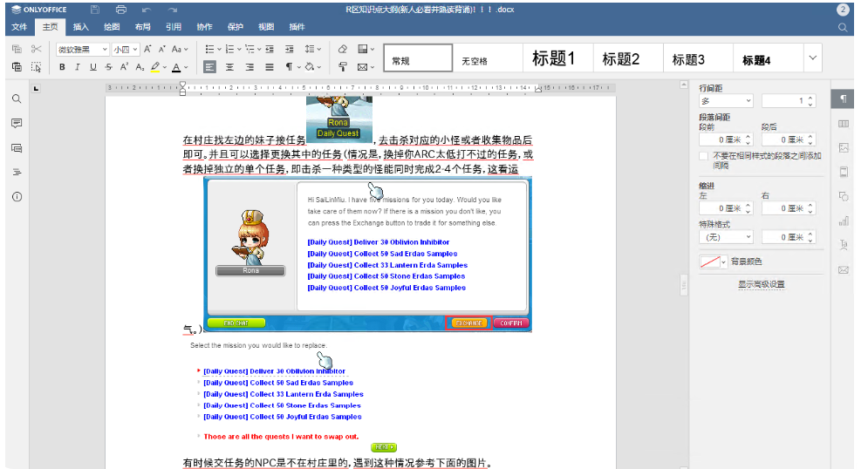This screenshot has width=868, height=469.
Task: Click the Select All icon
Action: coord(36,67)
